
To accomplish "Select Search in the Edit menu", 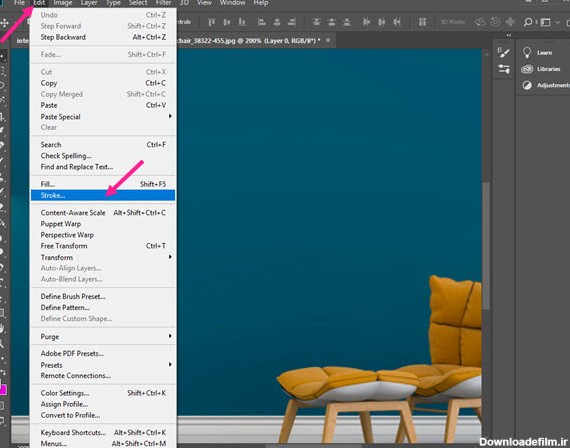I will click(103, 145).
